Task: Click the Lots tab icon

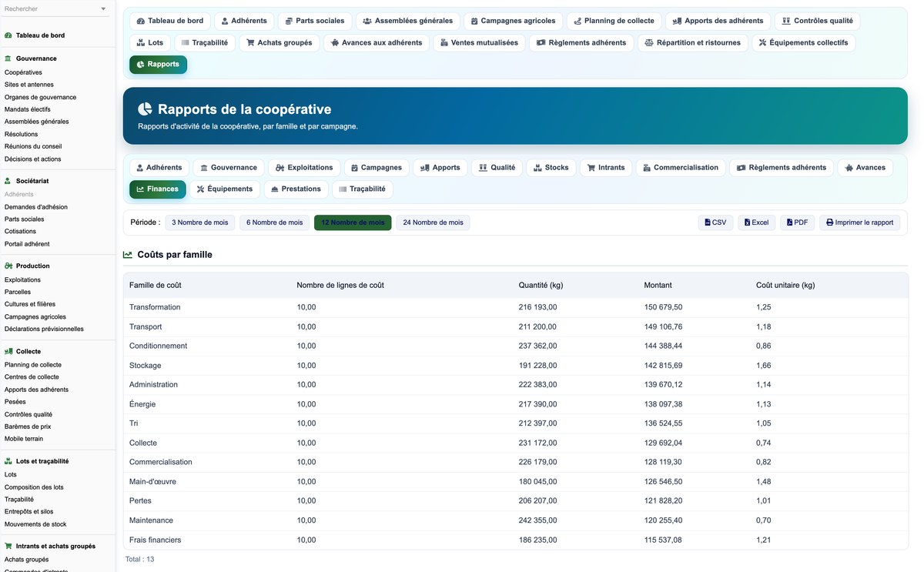Action: (141, 43)
